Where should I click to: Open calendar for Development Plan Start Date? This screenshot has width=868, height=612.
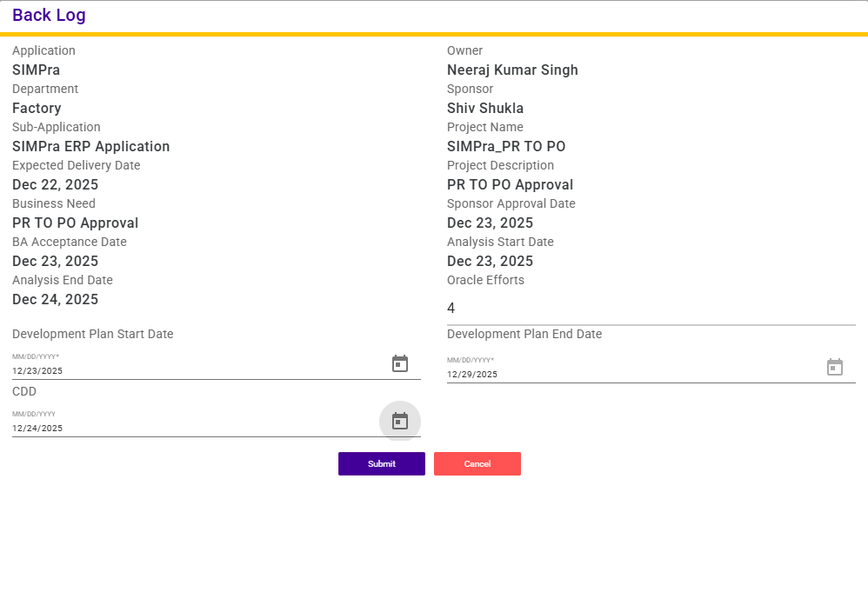tap(399, 364)
